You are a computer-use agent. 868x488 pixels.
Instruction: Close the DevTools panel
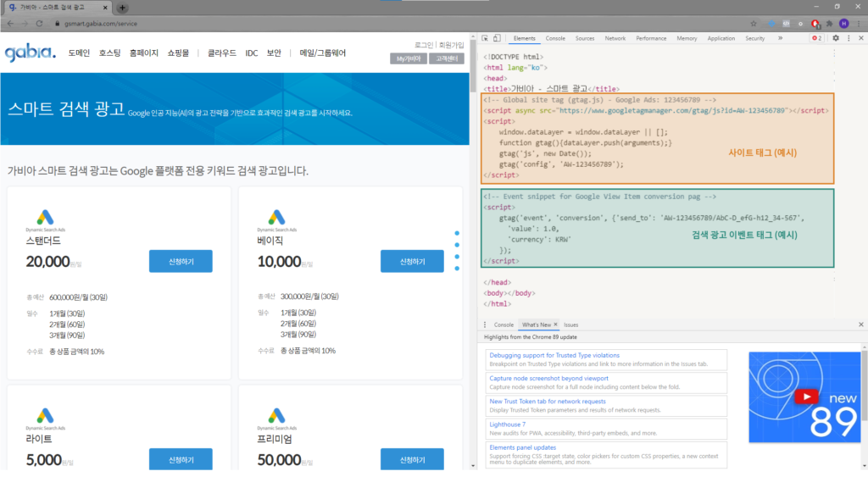(x=861, y=38)
